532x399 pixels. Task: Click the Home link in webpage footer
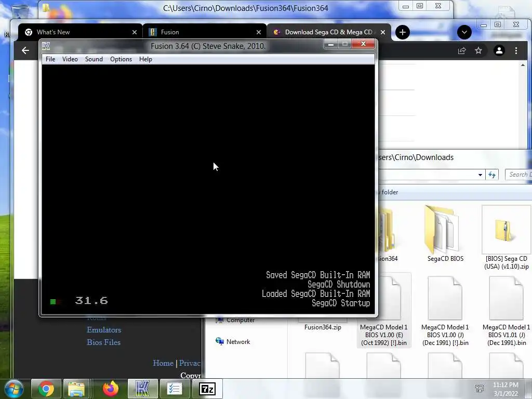pyautogui.click(x=163, y=363)
